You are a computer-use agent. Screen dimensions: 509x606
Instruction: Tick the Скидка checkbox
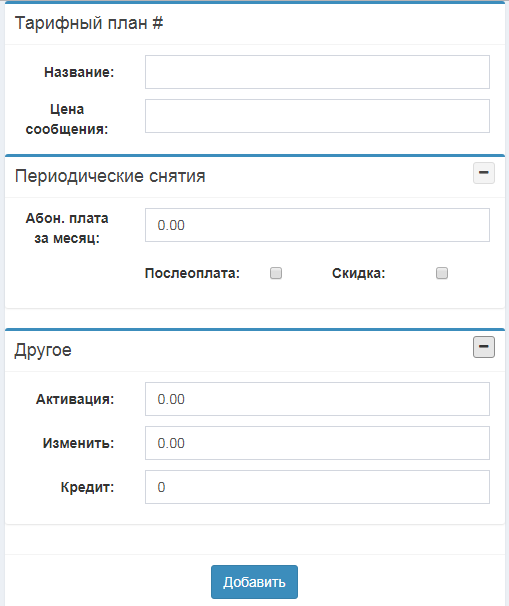coord(442,273)
